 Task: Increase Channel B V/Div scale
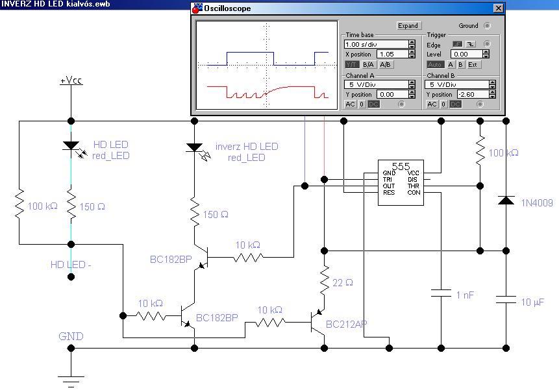click(492, 82)
